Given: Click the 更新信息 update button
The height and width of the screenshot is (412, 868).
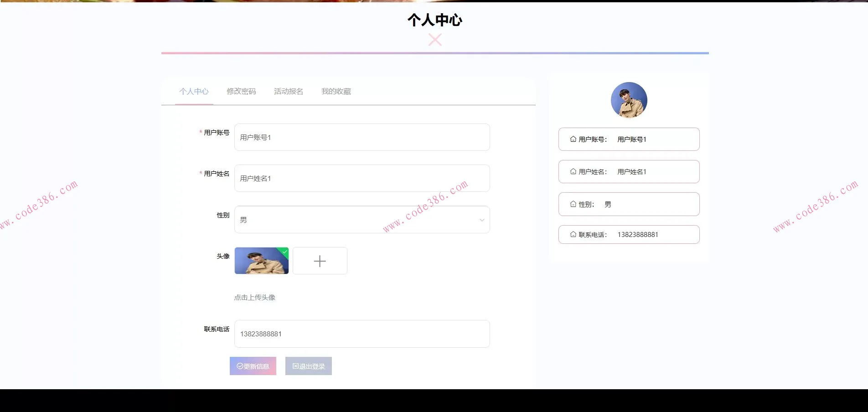Looking at the screenshot, I should 253,366.
